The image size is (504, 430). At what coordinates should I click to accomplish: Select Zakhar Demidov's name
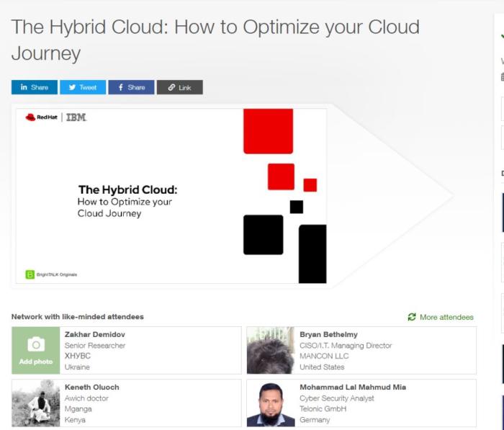click(x=94, y=335)
